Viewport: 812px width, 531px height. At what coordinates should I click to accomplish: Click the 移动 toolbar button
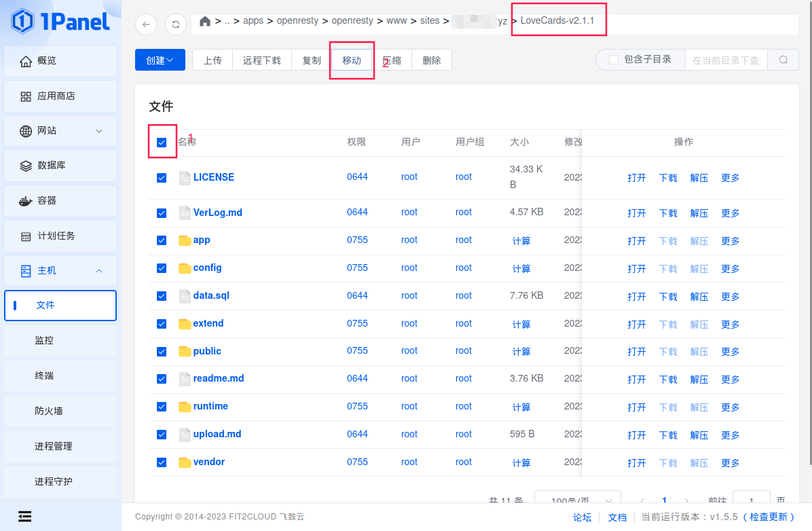(x=352, y=60)
